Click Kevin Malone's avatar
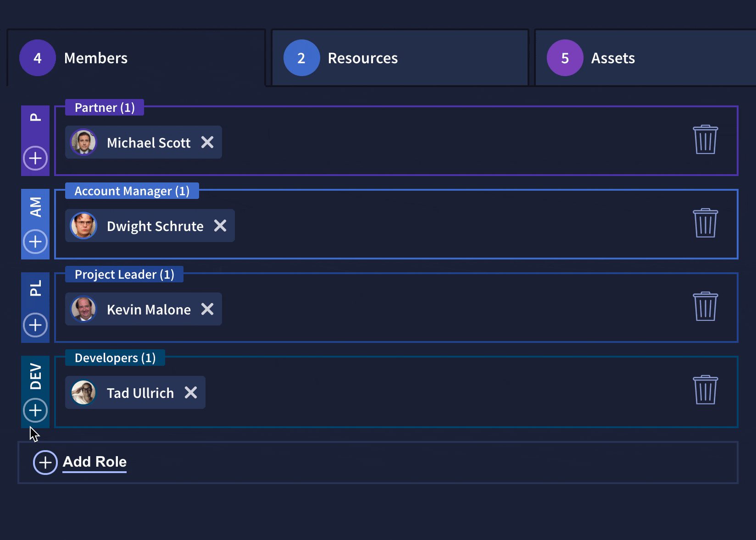The width and height of the screenshot is (756, 540). (83, 309)
